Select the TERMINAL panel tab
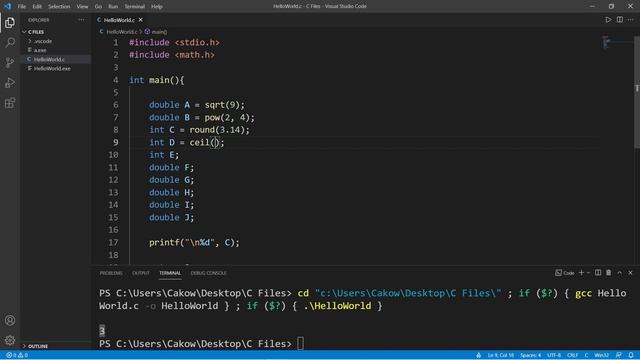 click(170, 273)
